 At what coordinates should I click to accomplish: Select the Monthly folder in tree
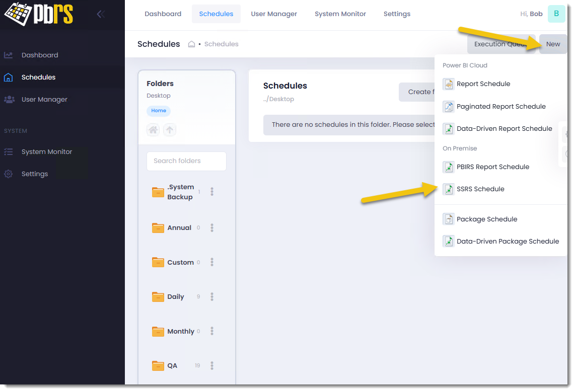click(180, 332)
